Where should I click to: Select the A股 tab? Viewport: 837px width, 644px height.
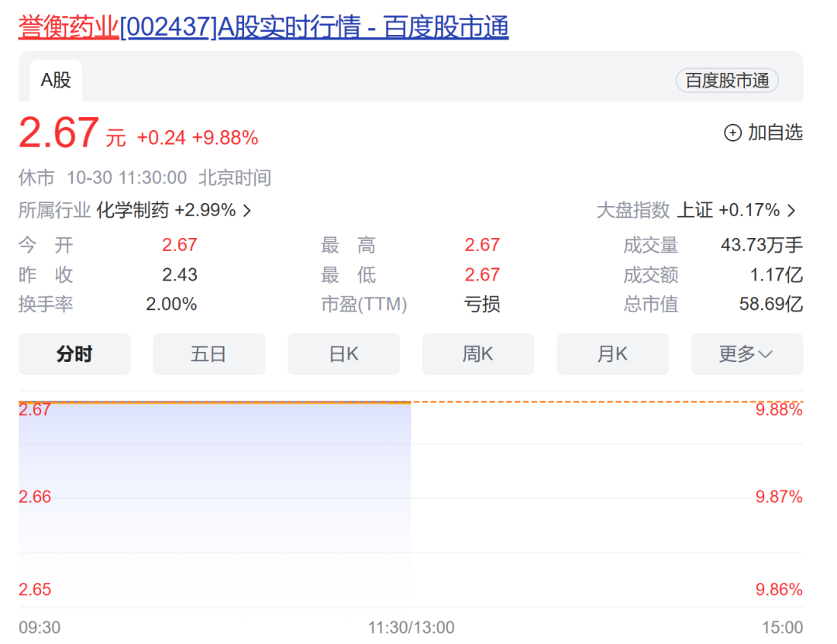(56, 81)
